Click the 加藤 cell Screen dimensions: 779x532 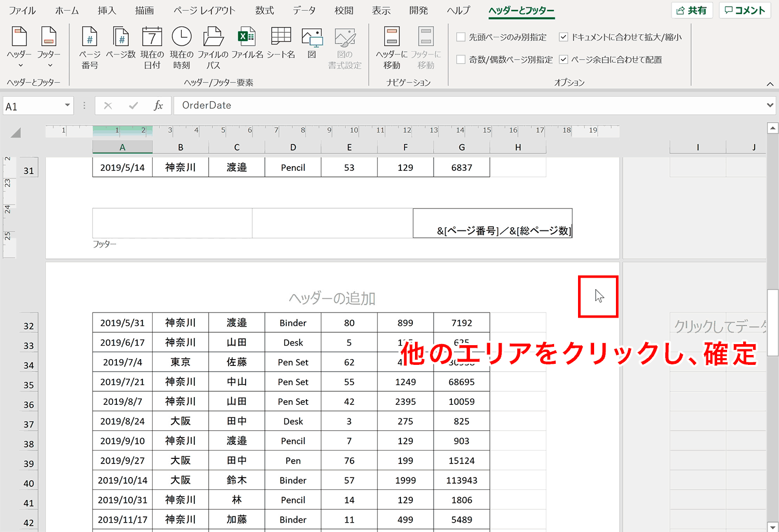[x=237, y=520]
